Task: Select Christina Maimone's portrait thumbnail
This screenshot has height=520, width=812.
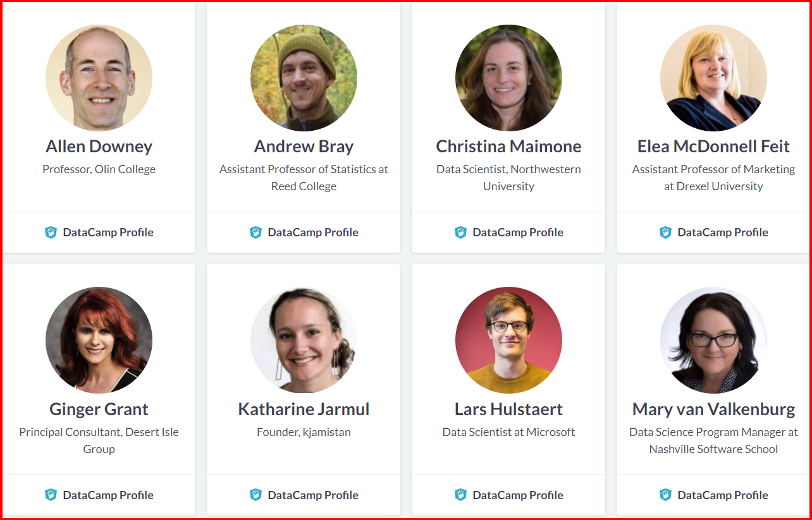Action: tap(508, 78)
